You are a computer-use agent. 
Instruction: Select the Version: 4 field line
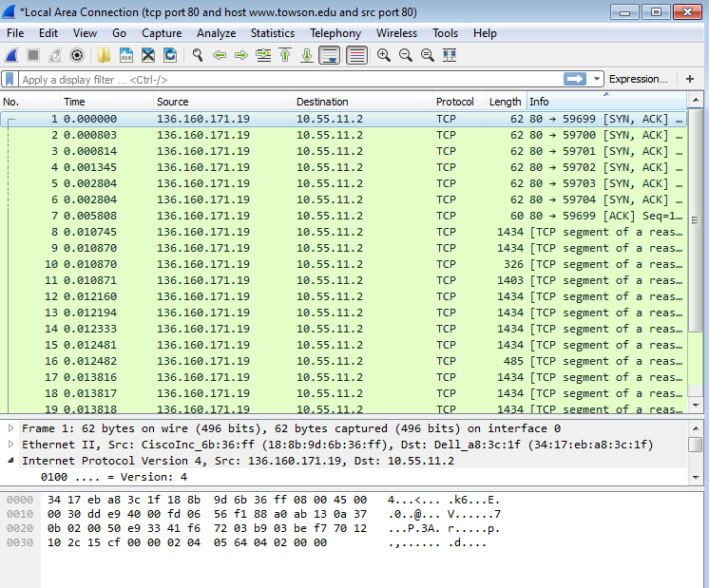click(113, 477)
